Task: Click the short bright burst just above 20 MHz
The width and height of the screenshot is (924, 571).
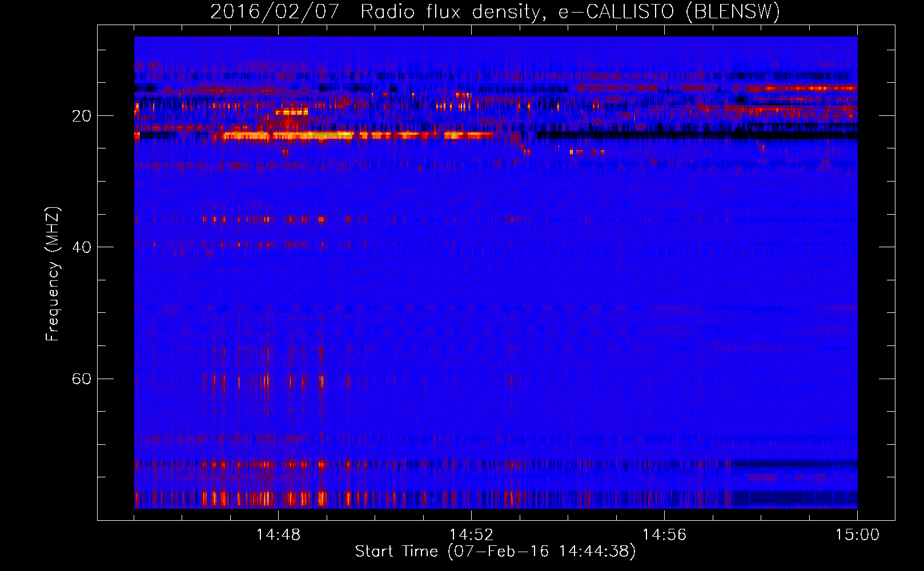Action: 292,112
